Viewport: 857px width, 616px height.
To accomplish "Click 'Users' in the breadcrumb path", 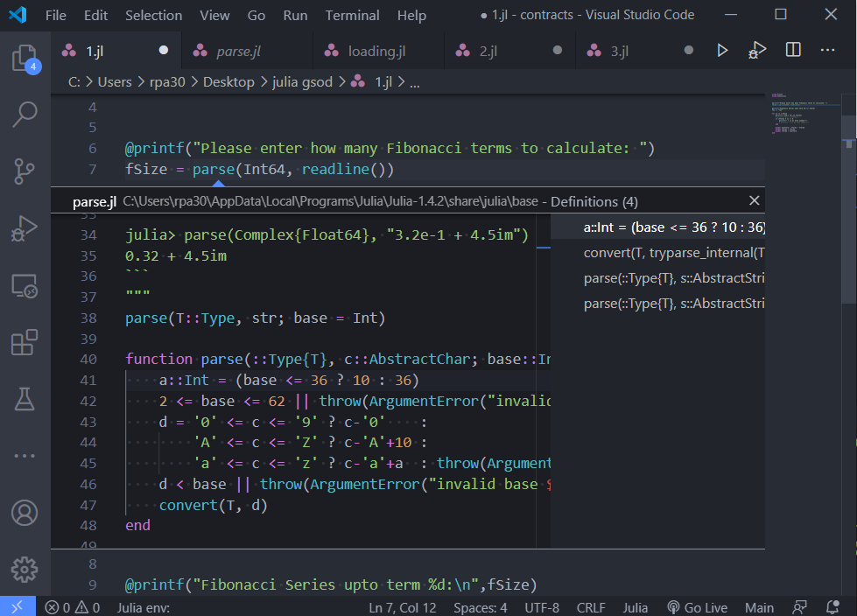I will click(114, 82).
